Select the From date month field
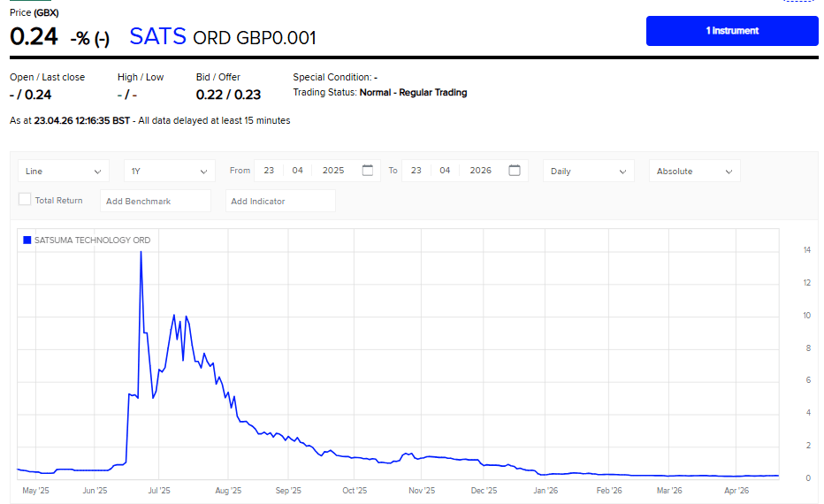Image resolution: width=824 pixels, height=504 pixels. (298, 171)
